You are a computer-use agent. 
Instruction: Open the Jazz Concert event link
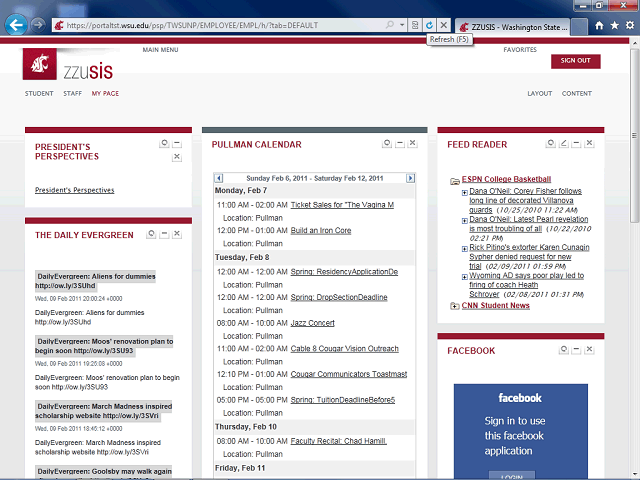tap(313, 323)
